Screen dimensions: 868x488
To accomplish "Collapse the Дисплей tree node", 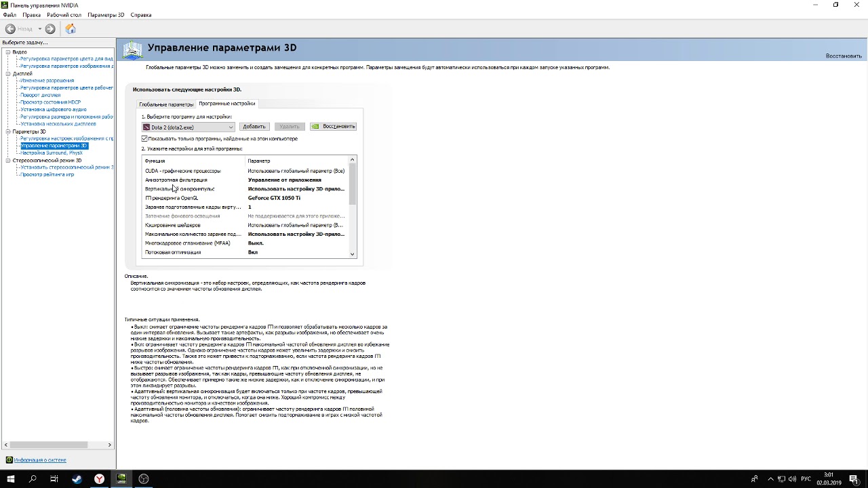I will pyautogui.click(x=8, y=74).
